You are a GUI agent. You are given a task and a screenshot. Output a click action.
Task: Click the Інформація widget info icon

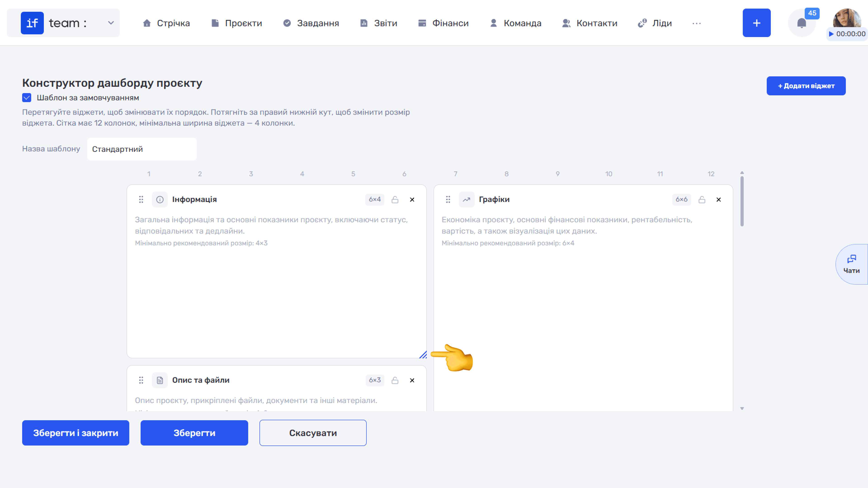[160, 199]
